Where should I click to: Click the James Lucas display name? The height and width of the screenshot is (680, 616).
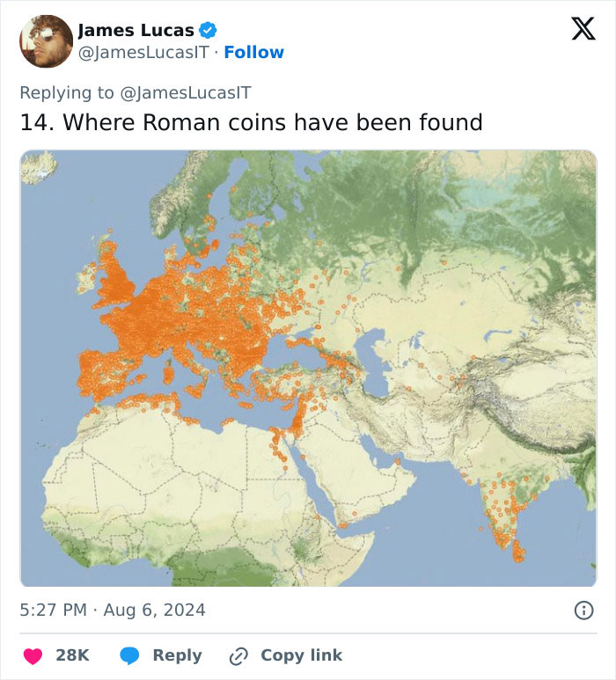tap(136, 31)
